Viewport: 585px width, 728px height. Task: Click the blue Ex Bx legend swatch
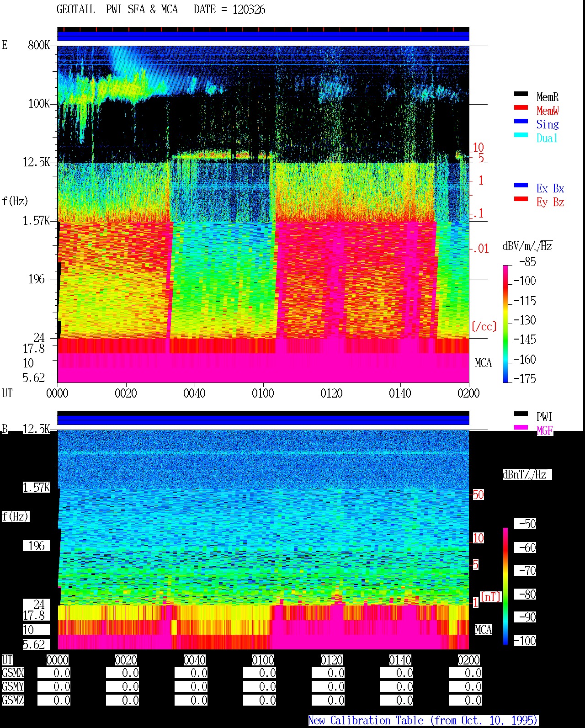(521, 186)
